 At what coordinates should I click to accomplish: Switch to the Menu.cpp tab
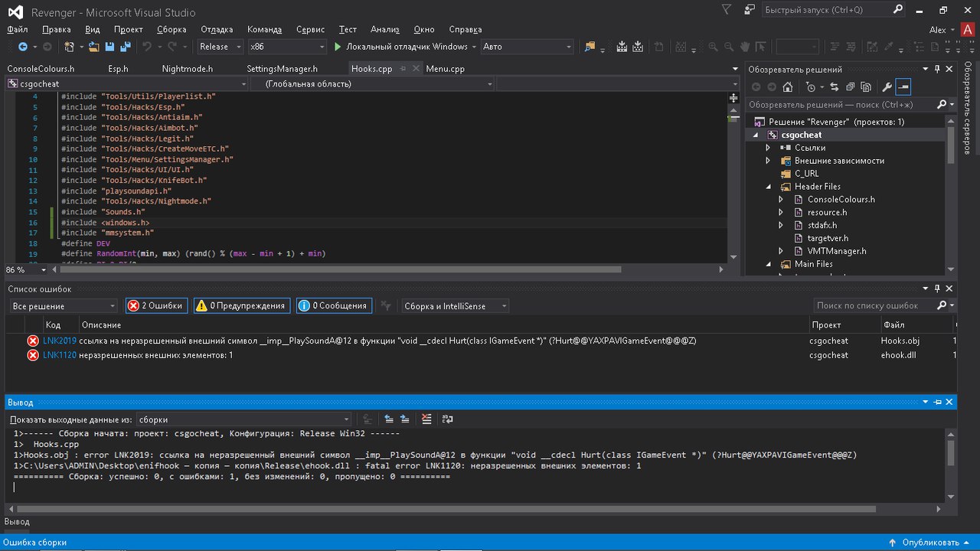click(x=445, y=68)
